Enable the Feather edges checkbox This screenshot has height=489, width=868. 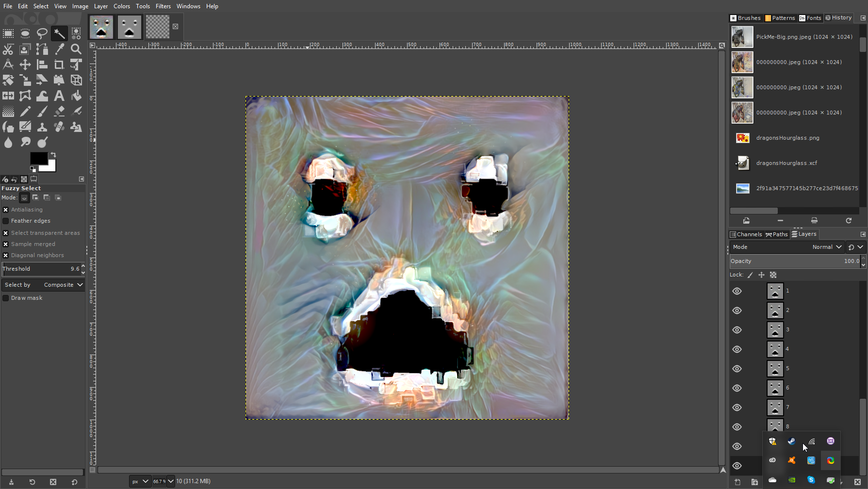coord(6,221)
